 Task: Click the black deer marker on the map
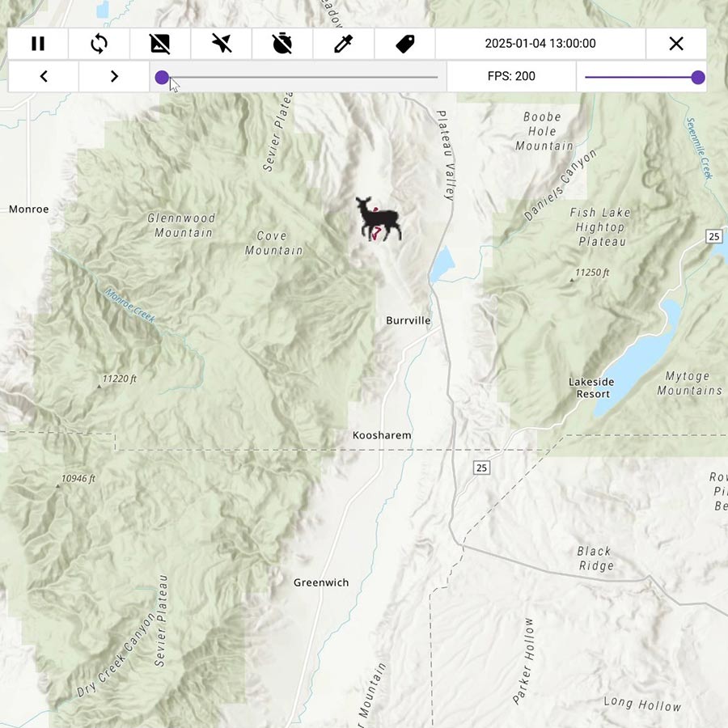[x=379, y=218]
